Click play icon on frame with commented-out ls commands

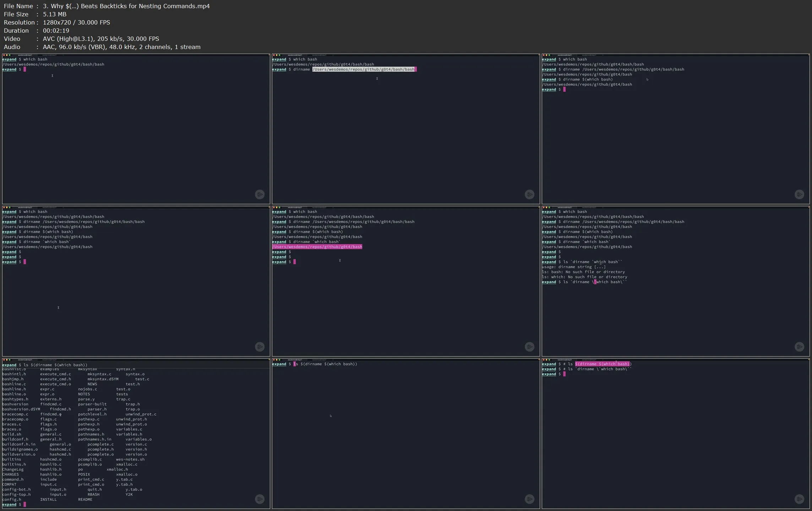pos(799,499)
